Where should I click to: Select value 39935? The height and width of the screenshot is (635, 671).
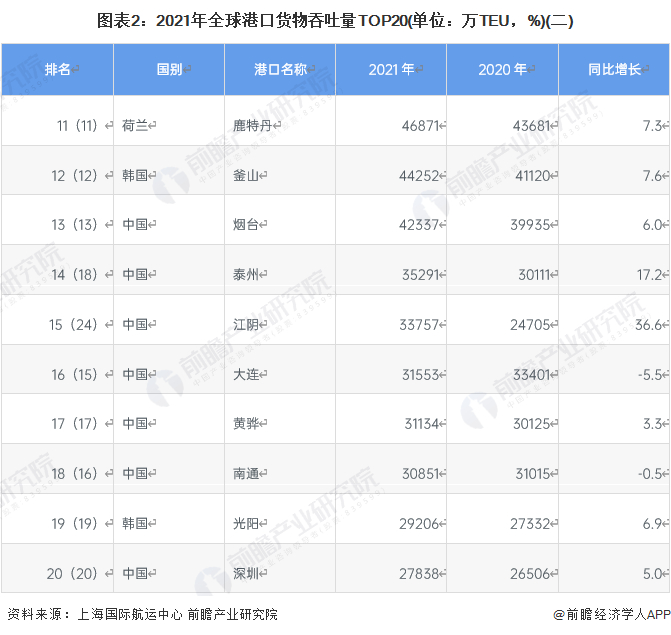click(x=531, y=225)
